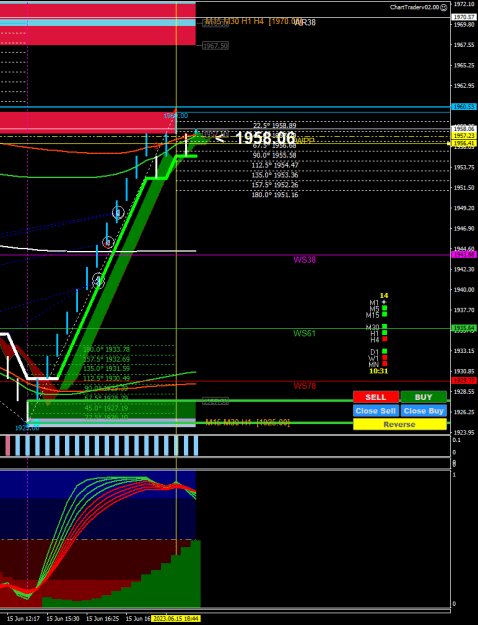Click the yellow Reverse button
The image size is (478, 625).
click(400, 424)
